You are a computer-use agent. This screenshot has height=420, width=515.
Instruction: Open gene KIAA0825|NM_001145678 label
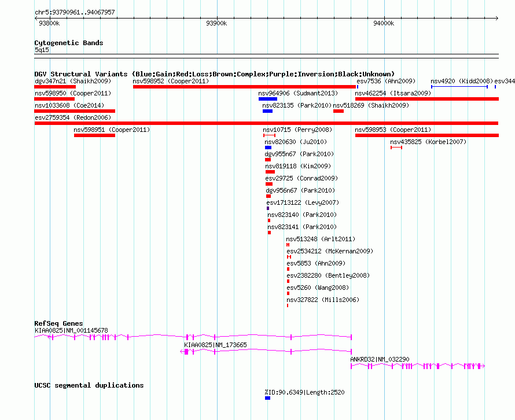(x=71, y=330)
